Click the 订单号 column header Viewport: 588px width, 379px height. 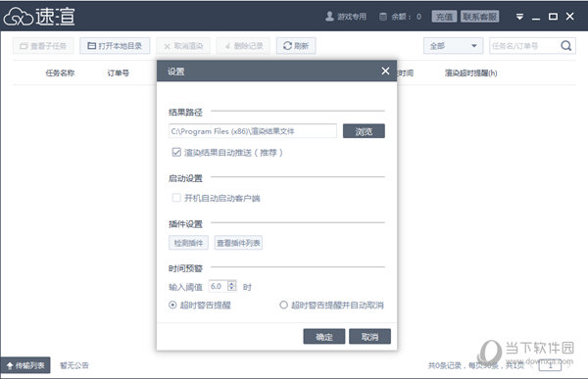[119, 72]
